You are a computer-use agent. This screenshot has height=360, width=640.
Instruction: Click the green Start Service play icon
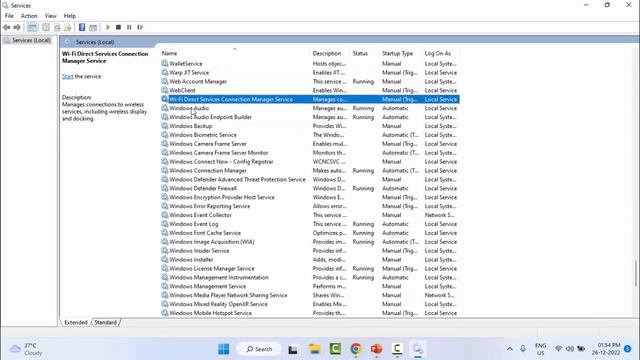(108, 27)
